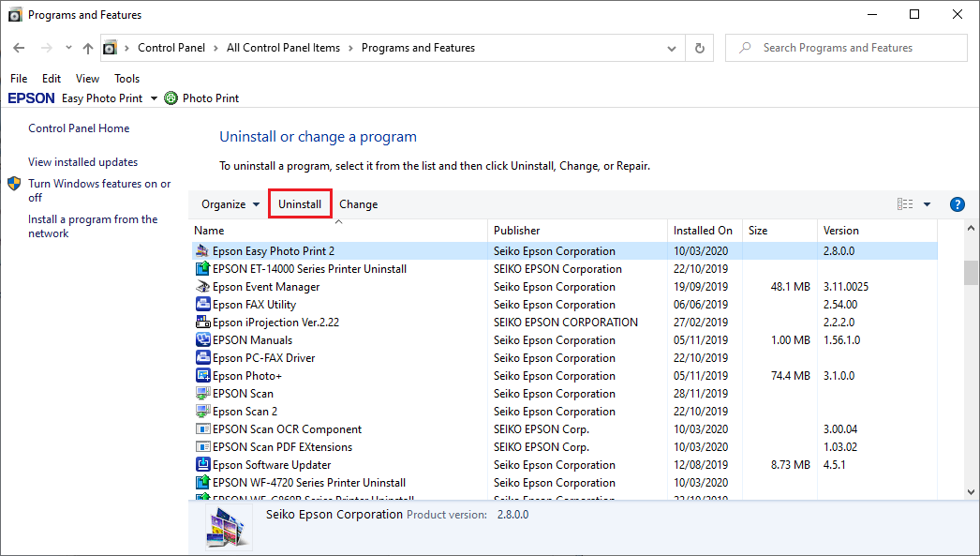Click the vertical scrollbar thumb

point(971,273)
